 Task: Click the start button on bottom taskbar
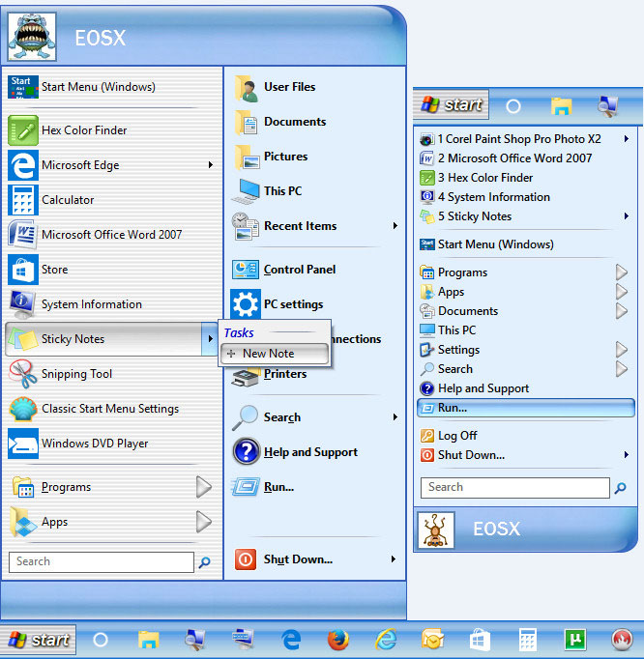coord(39,640)
